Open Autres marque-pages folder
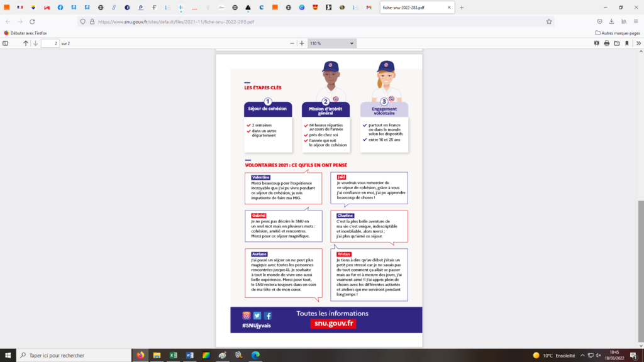Viewport: 644px width, 362px height. tap(617, 33)
